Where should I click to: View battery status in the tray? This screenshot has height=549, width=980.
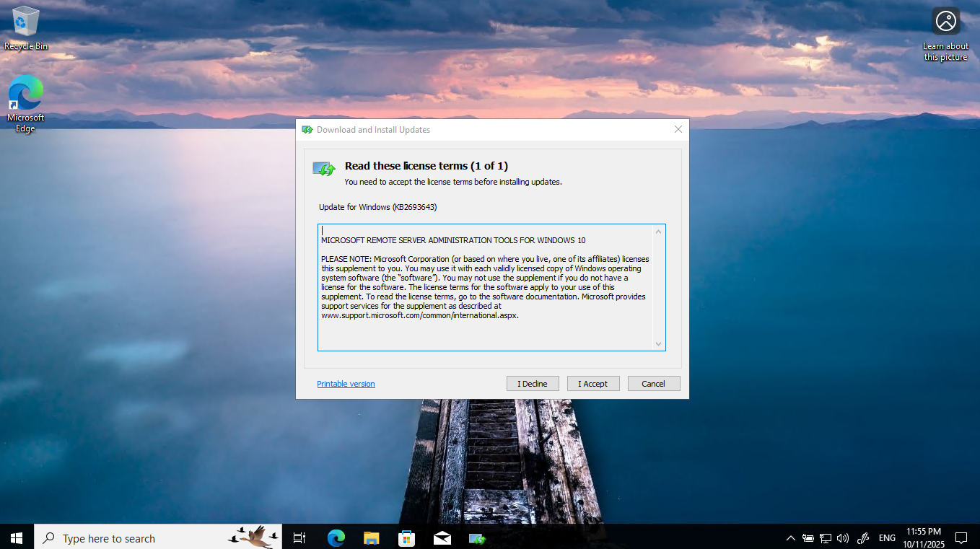point(808,537)
